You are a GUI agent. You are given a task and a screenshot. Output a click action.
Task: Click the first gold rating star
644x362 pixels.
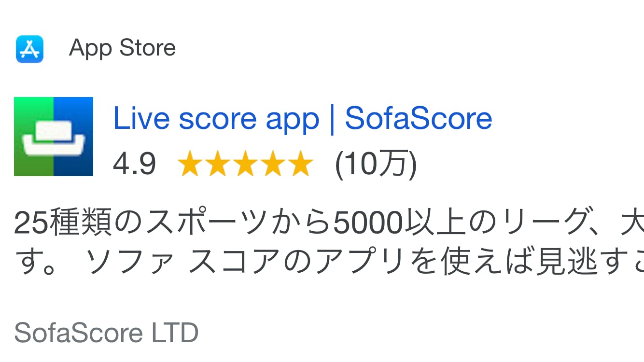coord(190,164)
